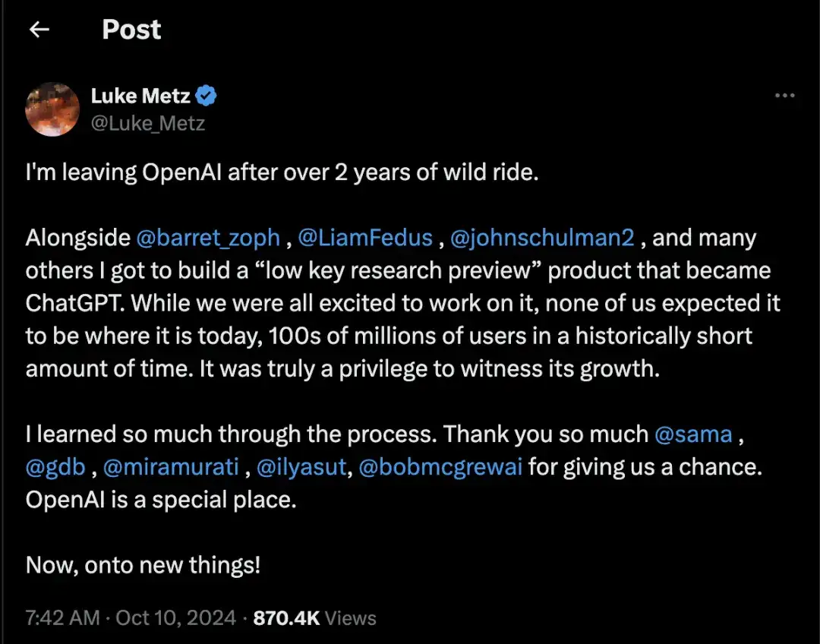Click the "OpenAI is a special place." sentence
This screenshot has width=820, height=644.
(x=159, y=499)
